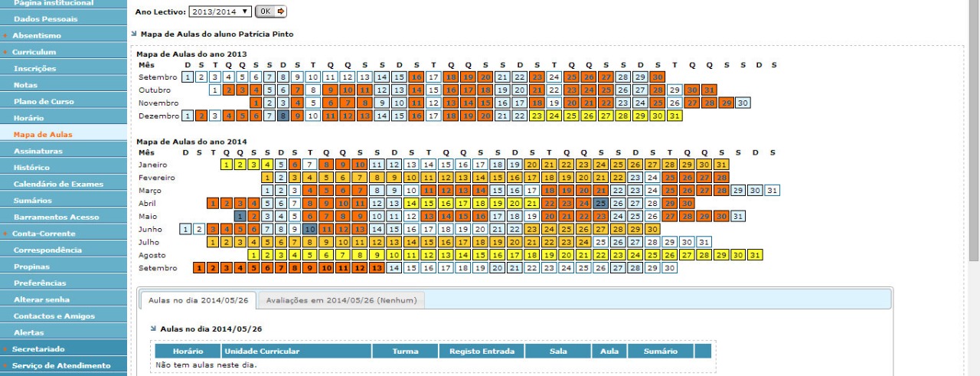This screenshot has width=980, height=376.
Task: Select dark blue day 25 in Abril 2014
Action: [601, 203]
